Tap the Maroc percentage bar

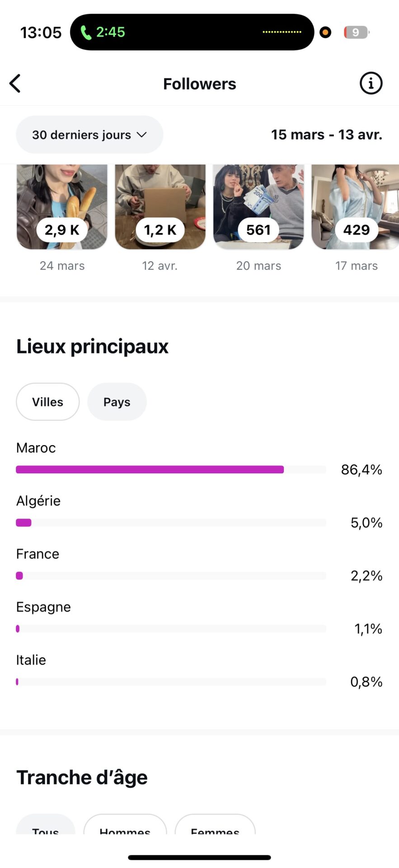(x=171, y=470)
